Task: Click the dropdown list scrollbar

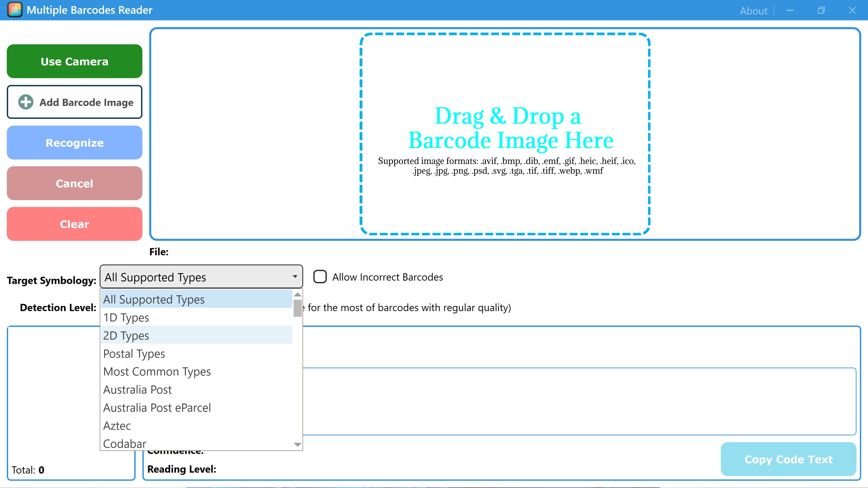Action: [x=297, y=308]
